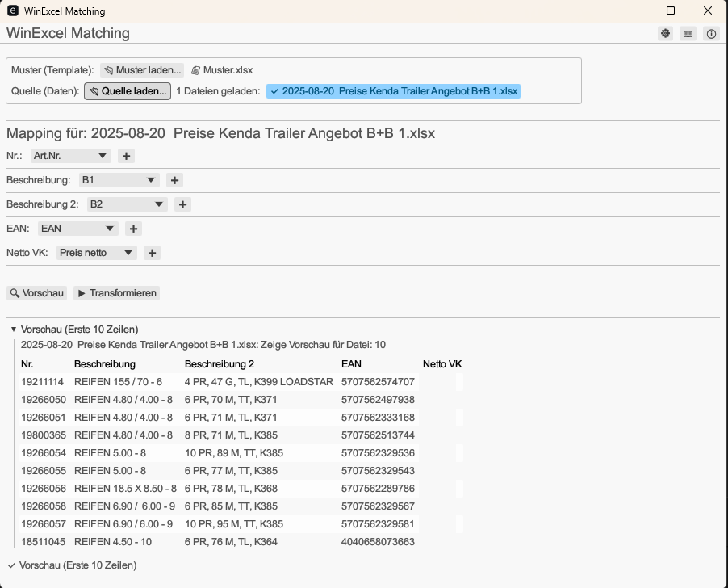Open the Art.Nr. dropdown for Nr.
The image size is (728, 588).
tap(70, 155)
